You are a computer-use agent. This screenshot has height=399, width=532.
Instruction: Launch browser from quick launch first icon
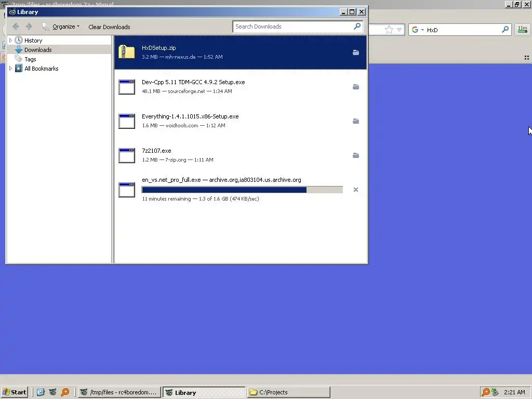tap(41, 392)
